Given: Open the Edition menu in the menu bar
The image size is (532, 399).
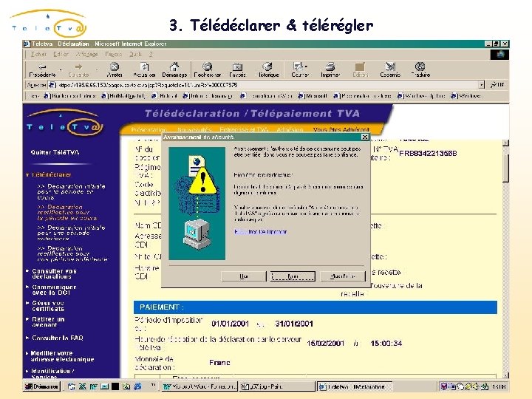Looking at the screenshot, I should tap(61, 54).
